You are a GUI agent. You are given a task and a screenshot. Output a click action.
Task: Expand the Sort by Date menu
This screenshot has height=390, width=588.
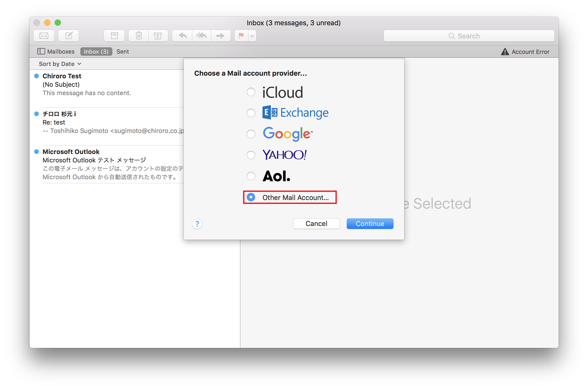pos(60,64)
